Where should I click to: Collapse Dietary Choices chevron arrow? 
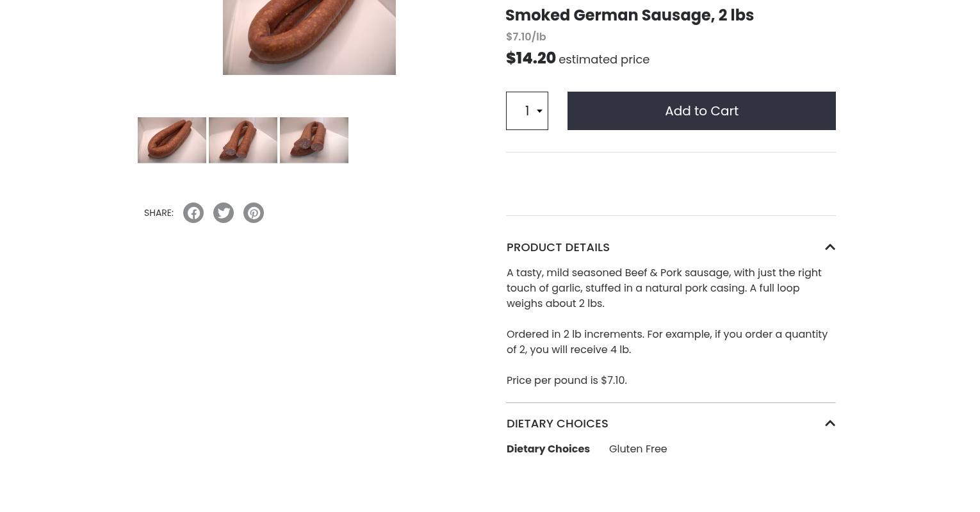(829, 424)
